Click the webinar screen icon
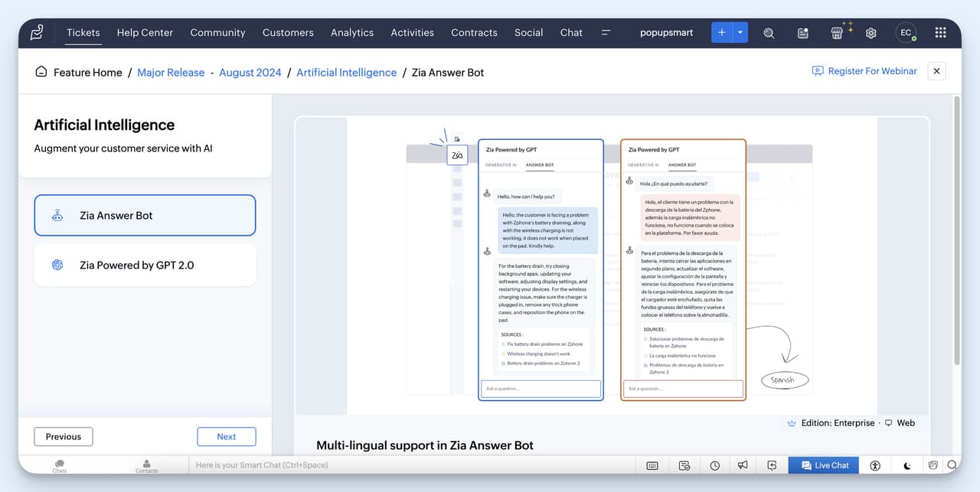The height and width of the screenshot is (492, 980). [x=818, y=71]
